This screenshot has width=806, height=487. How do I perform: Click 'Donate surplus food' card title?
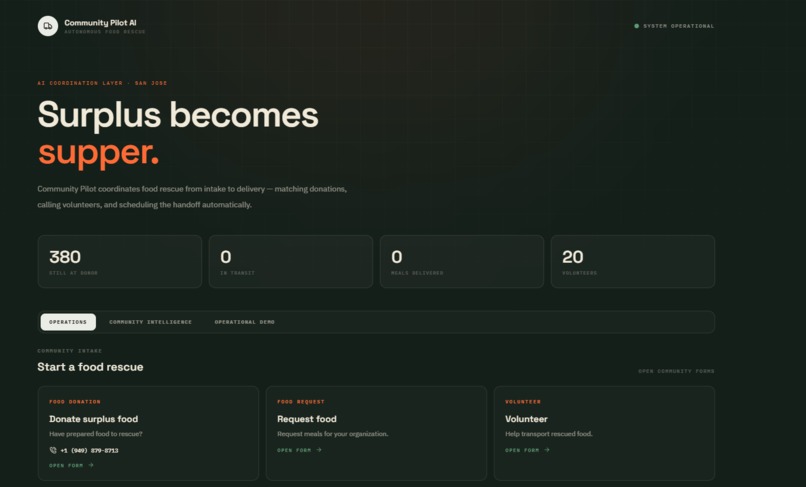pyautogui.click(x=94, y=419)
